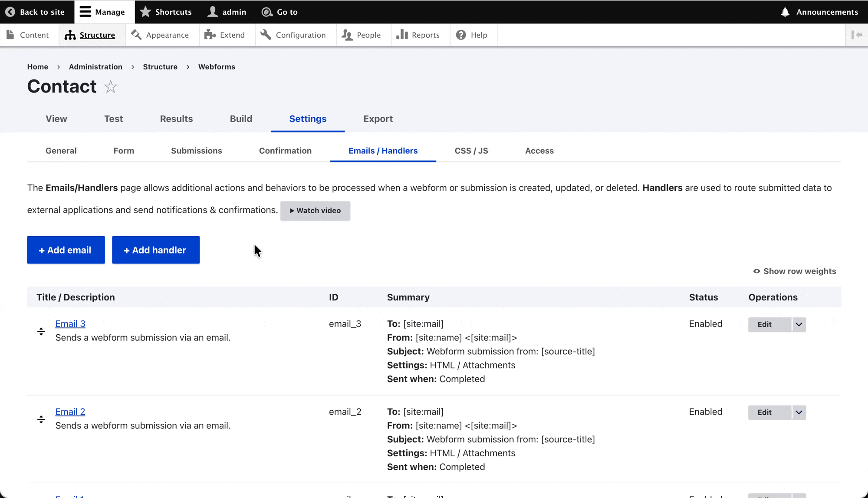Expand Email 2 Edit operations dropdown
This screenshot has height=498, width=868.
(799, 412)
